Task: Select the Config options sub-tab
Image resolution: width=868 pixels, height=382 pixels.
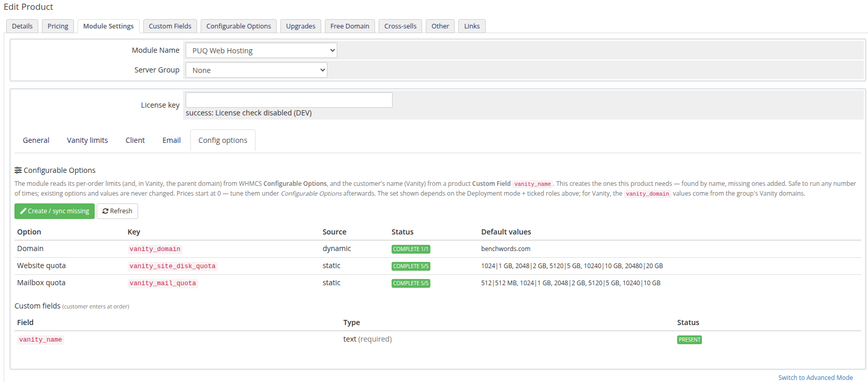Action: (x=223, y=140)
